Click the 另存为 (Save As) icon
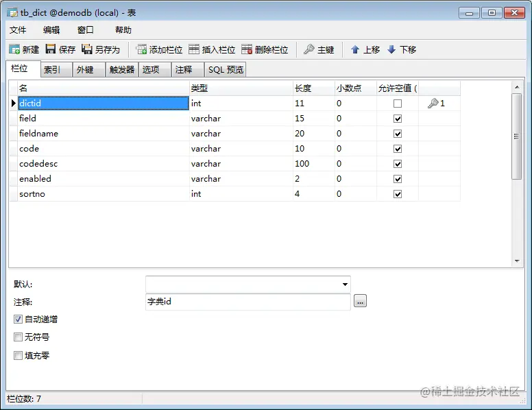Screen dimensions: 532x410 (x=87, y=49)
